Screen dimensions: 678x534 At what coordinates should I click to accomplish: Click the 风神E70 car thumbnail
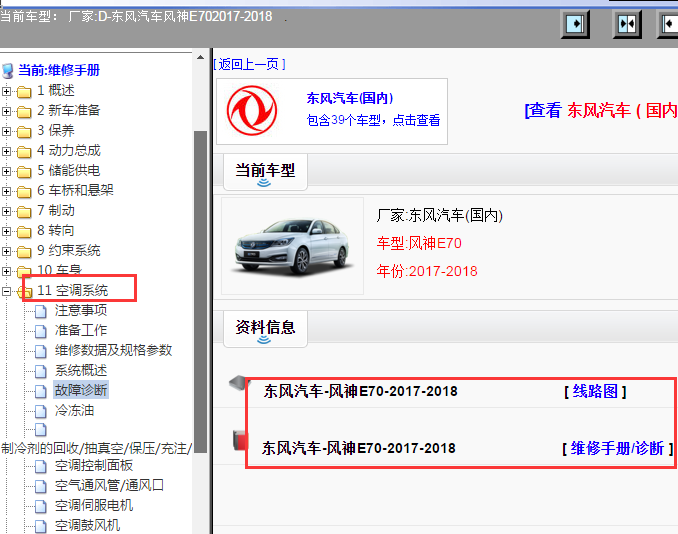[292, 246]
